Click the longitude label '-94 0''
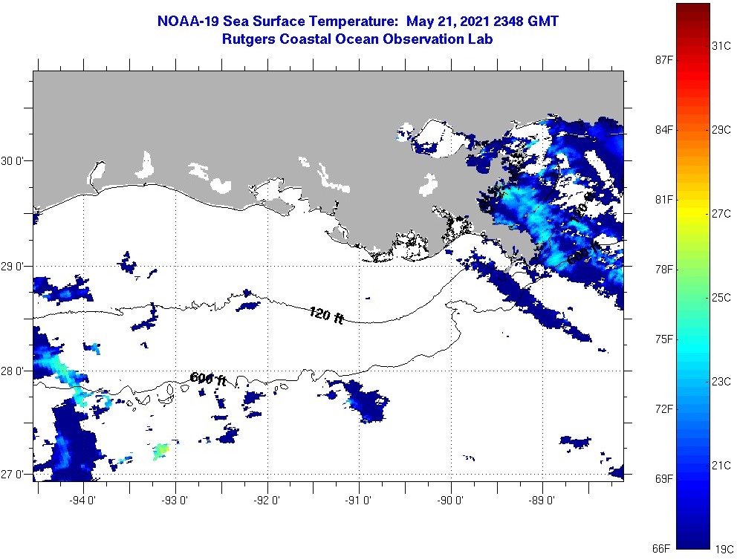 [82, 501]
